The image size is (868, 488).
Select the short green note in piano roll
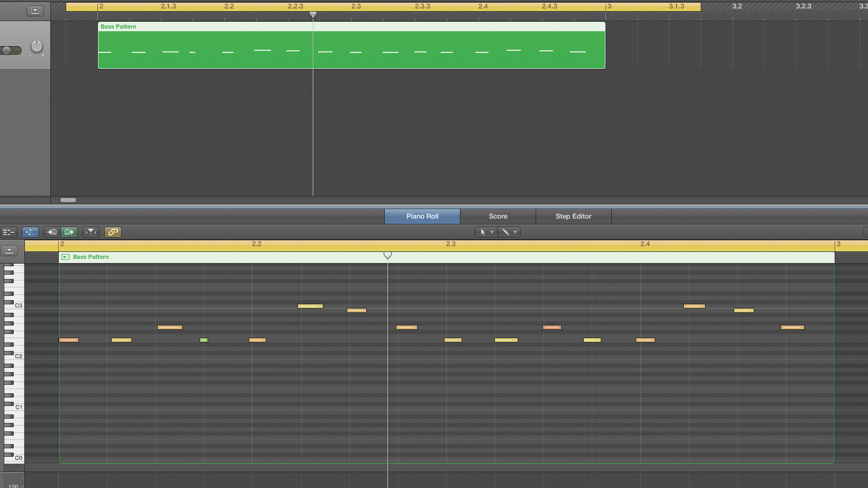tap(204, 340)
